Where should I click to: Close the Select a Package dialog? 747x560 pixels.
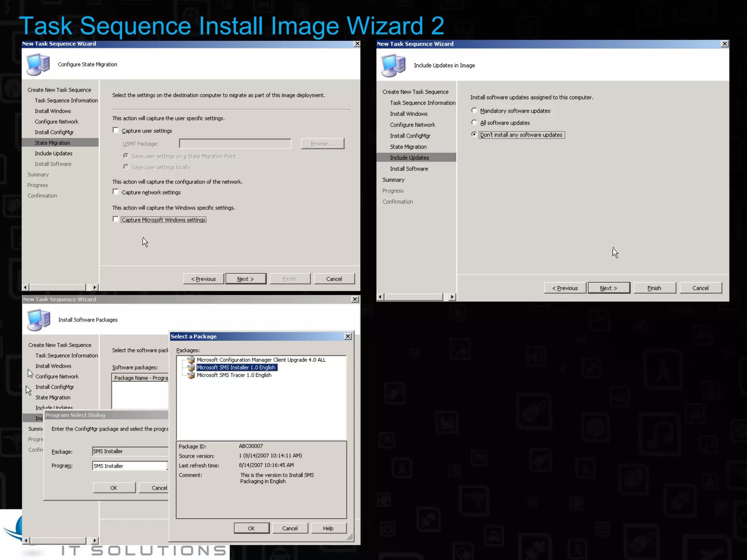348,336
